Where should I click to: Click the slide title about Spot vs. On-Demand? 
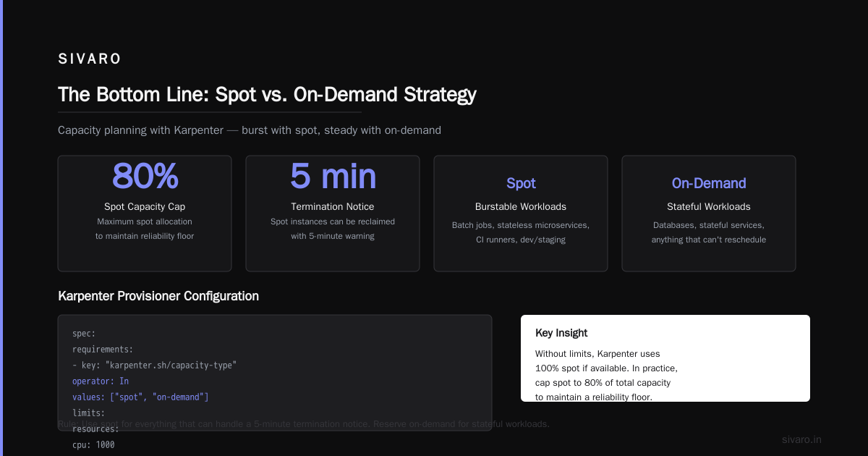267,95
